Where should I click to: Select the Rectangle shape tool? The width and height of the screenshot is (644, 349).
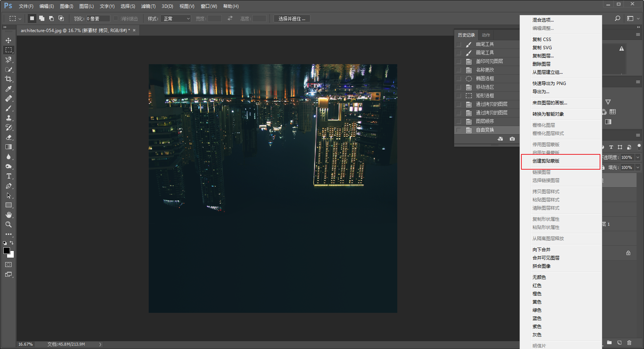coord(9,205)
